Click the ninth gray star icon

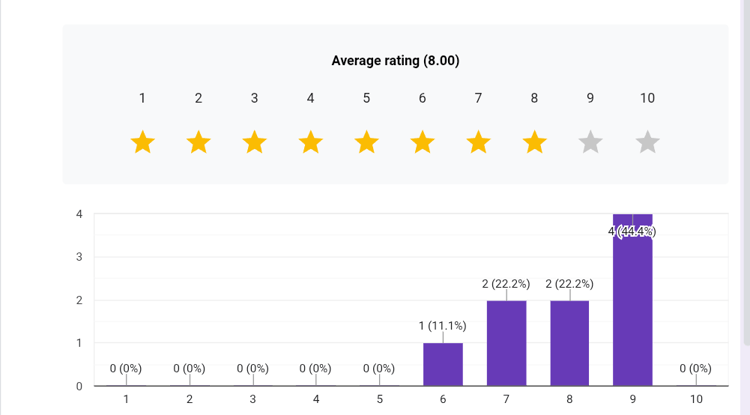coord(591,143)
